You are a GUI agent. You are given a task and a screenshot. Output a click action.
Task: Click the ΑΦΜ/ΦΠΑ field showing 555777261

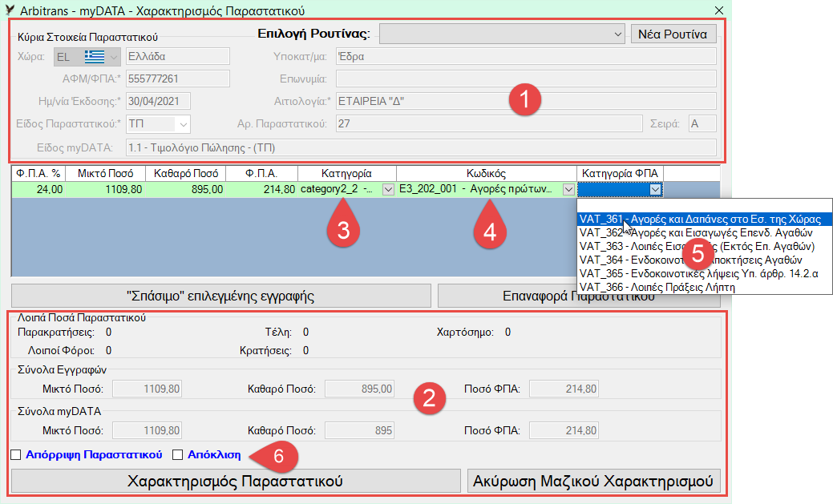177,79
